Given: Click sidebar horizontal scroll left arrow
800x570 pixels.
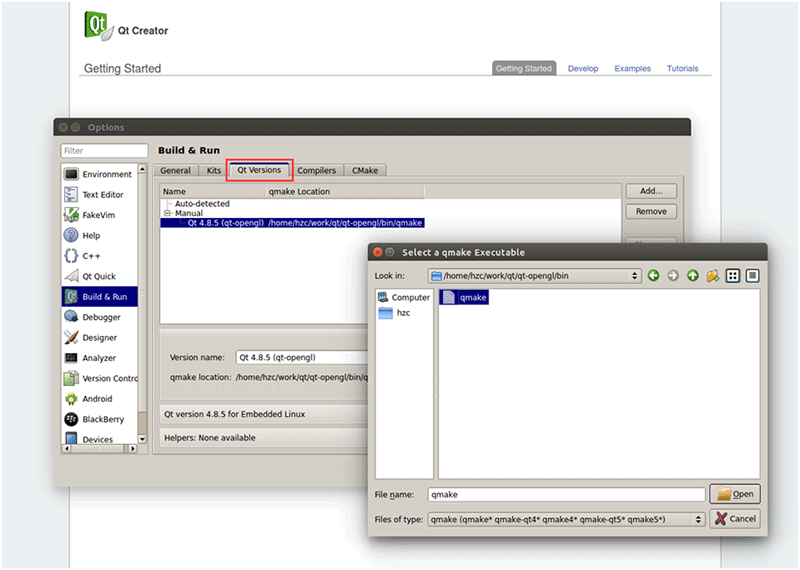Looking at the screenshot, I should point(67,449).
